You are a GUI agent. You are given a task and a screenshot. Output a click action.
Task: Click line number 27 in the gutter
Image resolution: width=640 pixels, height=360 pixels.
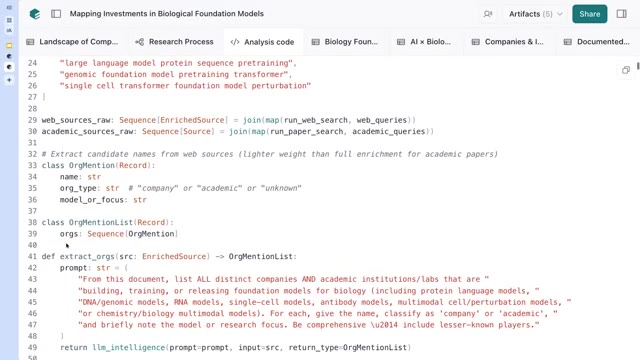click(32, 97)
